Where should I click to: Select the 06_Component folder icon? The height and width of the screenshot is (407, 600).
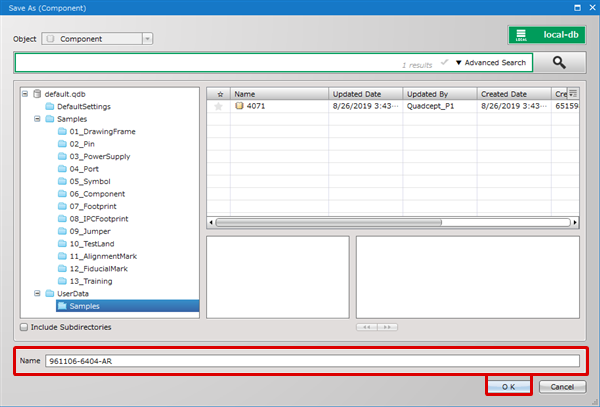[61, 194]
